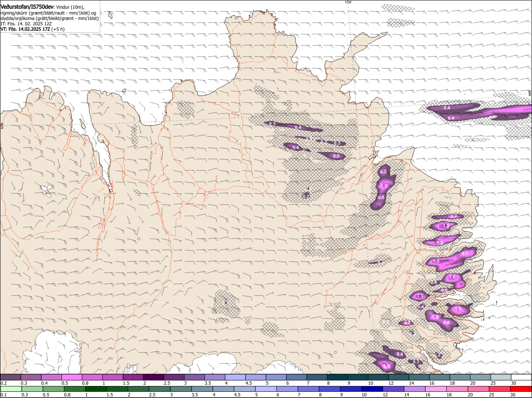The width and height of the screenshot is (532, 398).
Task: Click the snow legend swatch between 0.5 and 0.8
Action: (71, 377)
